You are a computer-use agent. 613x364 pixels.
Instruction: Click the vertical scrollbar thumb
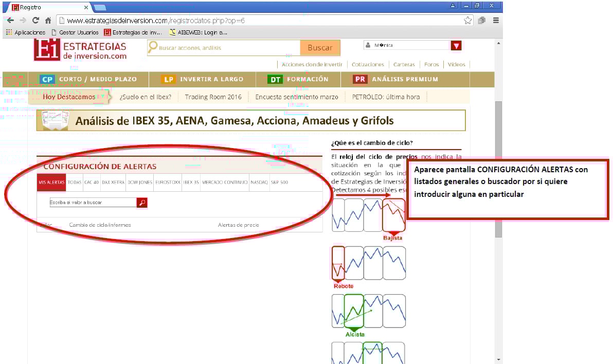click(498, 169)
